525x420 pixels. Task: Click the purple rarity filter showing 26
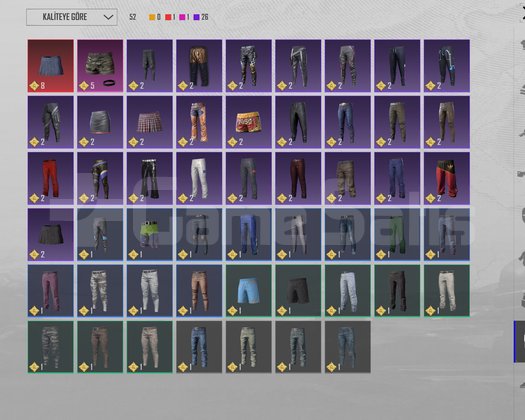201,17
